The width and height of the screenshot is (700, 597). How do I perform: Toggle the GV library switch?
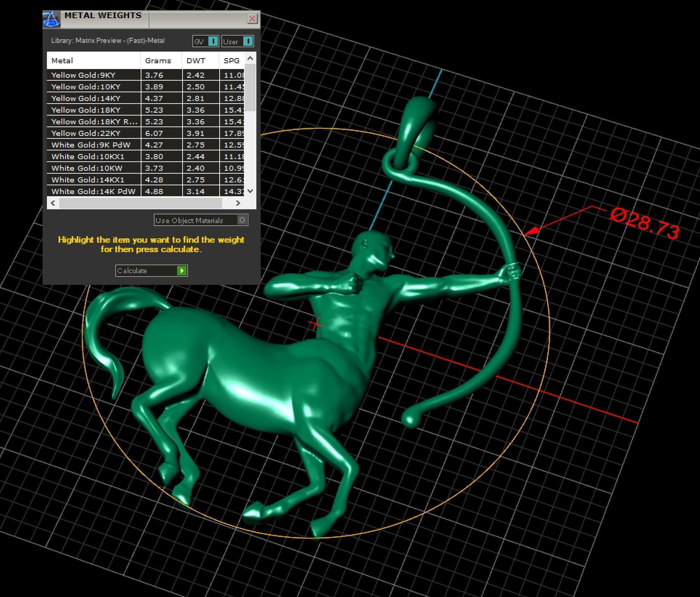(213, 41)
